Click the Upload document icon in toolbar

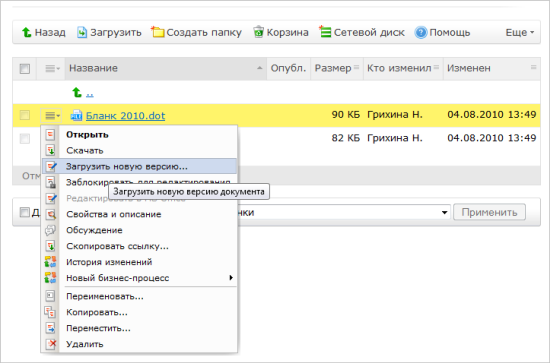coord(82,32)
